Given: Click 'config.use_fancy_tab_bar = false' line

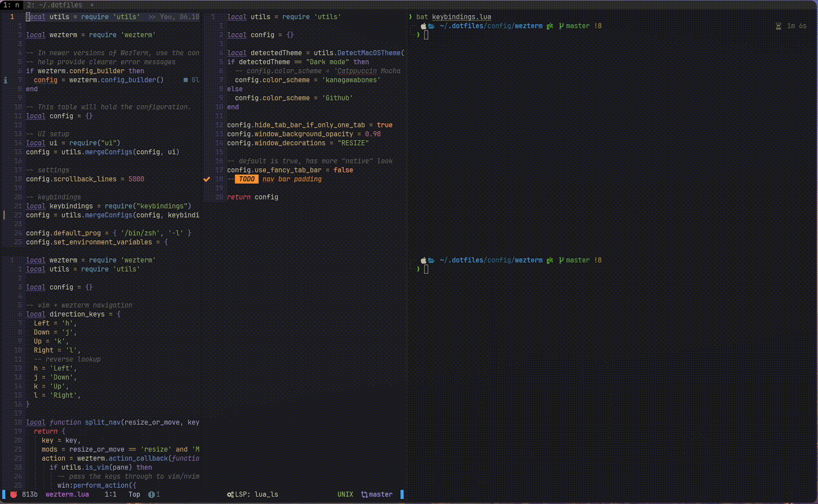Looking at the screenshot, I should [290, 170].
